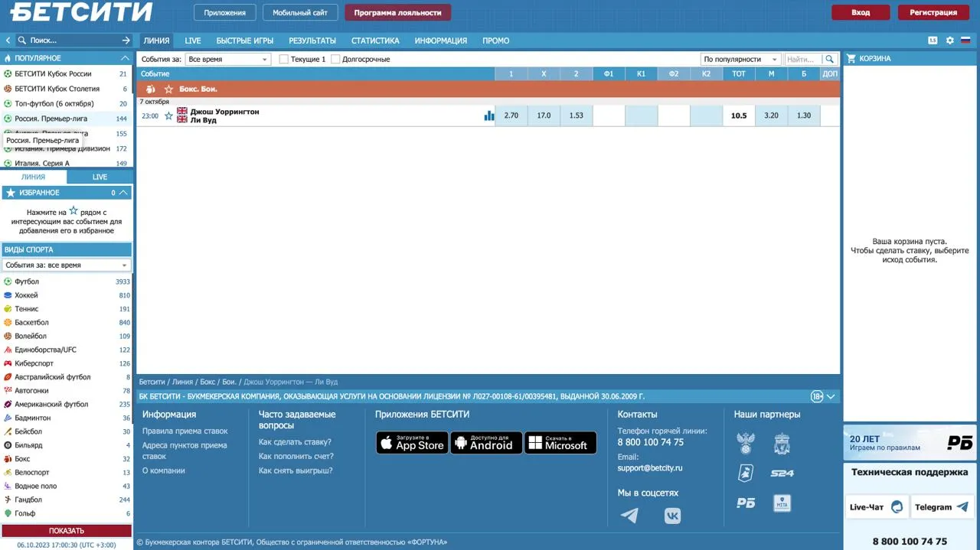The height and width of the screenshot is (550, 980).
Task: Expand footer license bar chevron
Action: coord(831,396)
